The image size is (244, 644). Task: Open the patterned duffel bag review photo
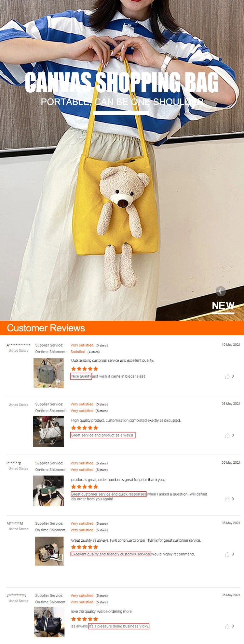tap(49, 551)
